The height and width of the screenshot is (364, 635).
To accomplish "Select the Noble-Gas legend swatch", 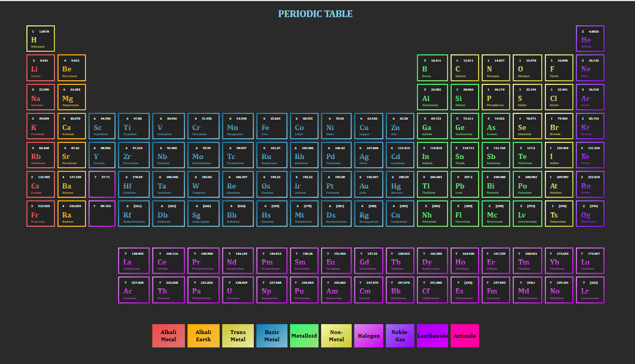I will click(x=400, y=336).
